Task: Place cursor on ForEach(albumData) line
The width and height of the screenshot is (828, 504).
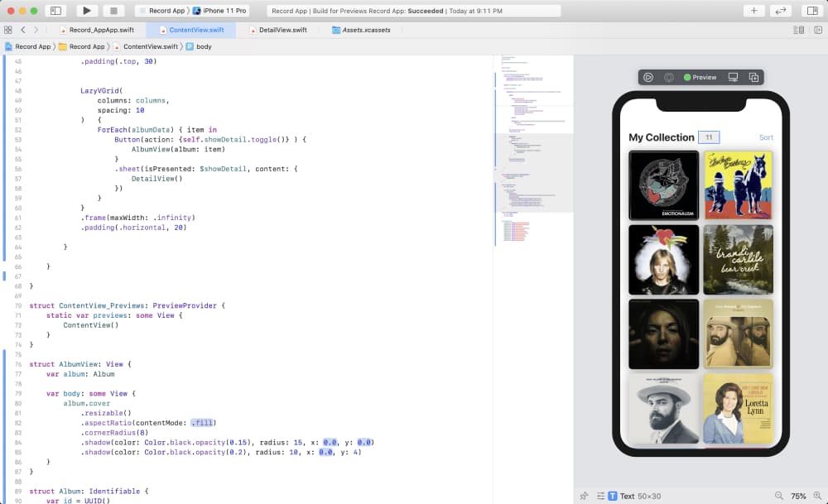Action: coord(156,130)
